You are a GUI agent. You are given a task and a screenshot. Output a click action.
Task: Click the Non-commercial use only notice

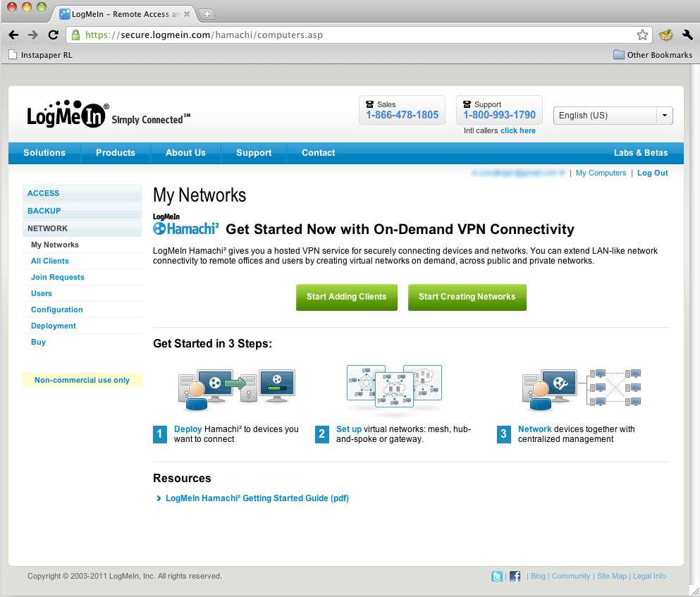coord(82,380)
